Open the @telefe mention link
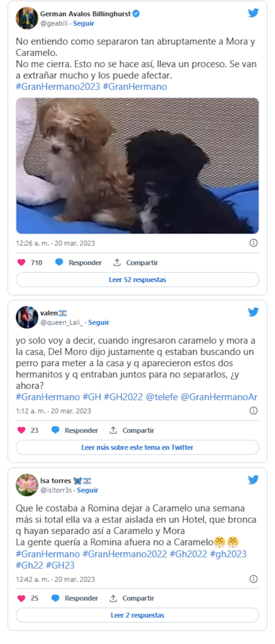Image resolution: width=275 pixels, height=644 pixels. (x=162, y=397)
